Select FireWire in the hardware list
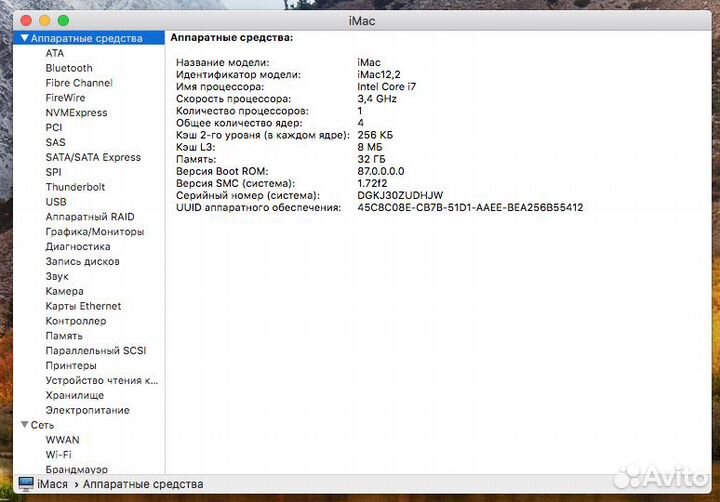This screenshot has height=502, width=720. (65, 98)
